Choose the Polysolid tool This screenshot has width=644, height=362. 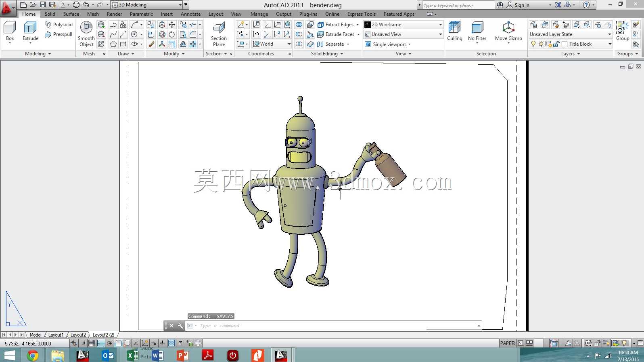point(59,25)
